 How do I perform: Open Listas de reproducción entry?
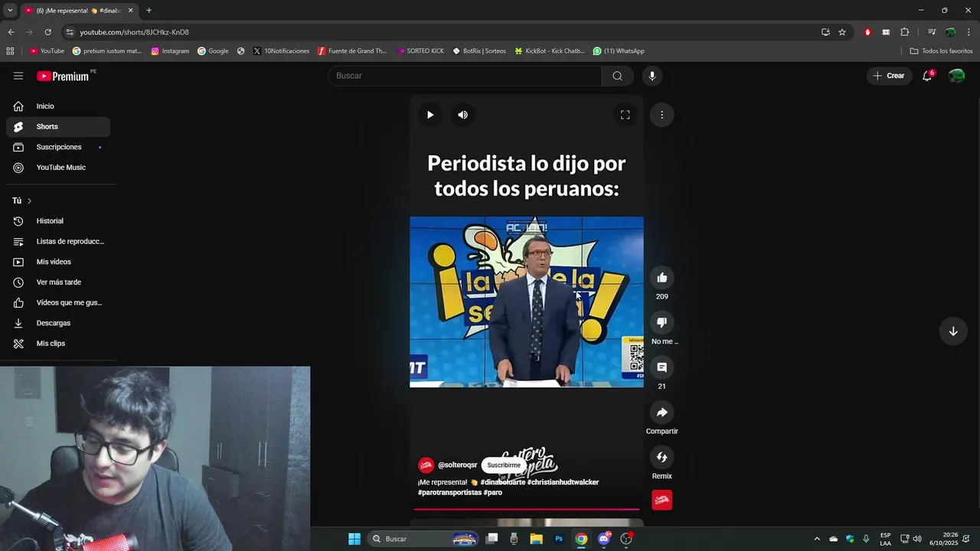point(58,241)
